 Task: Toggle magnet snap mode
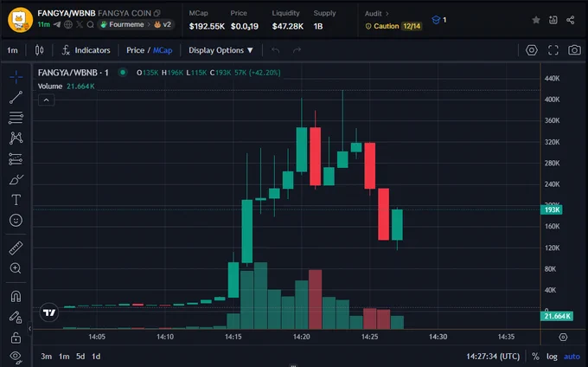point(16,296)
